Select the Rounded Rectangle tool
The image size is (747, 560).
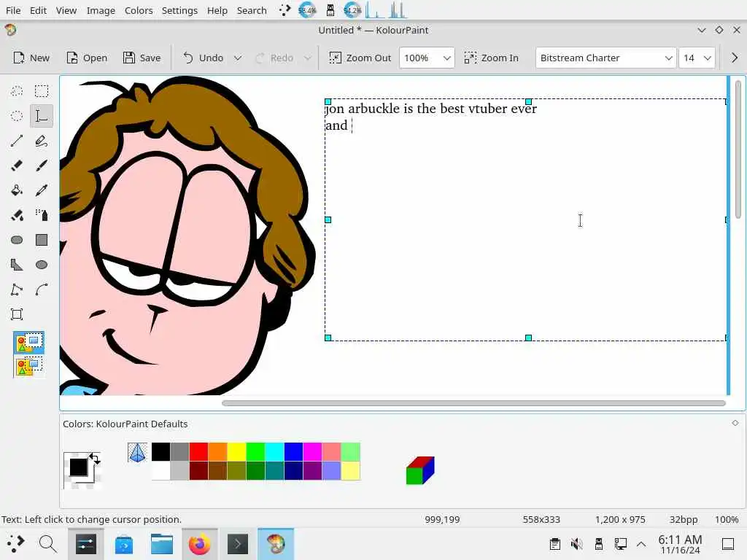pos(17,239)
